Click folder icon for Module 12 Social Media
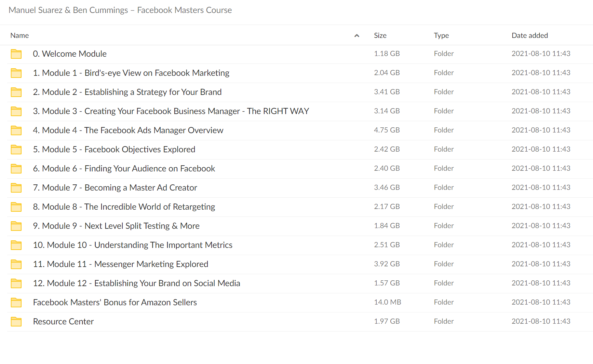 [x=16, y=283]
